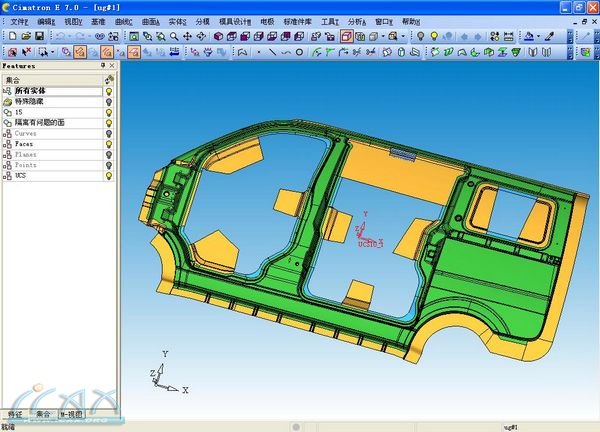600x432 pixels.
Task: Click the 集合 column header
Action: [53, 80]
